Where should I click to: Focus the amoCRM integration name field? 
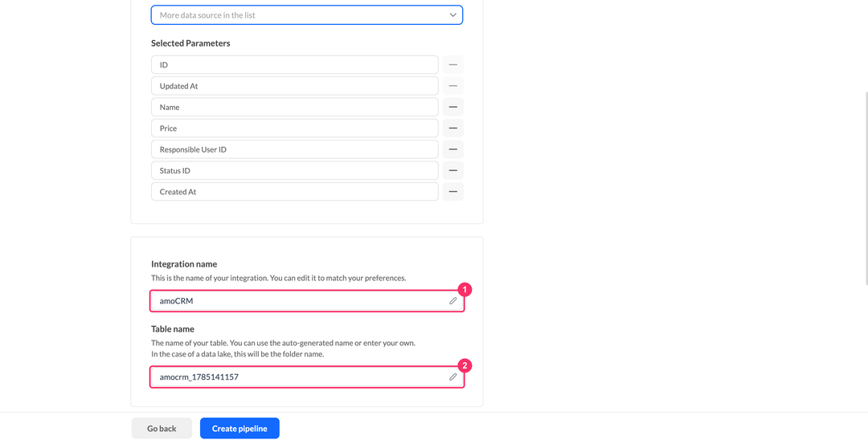(x=307, y=301)
